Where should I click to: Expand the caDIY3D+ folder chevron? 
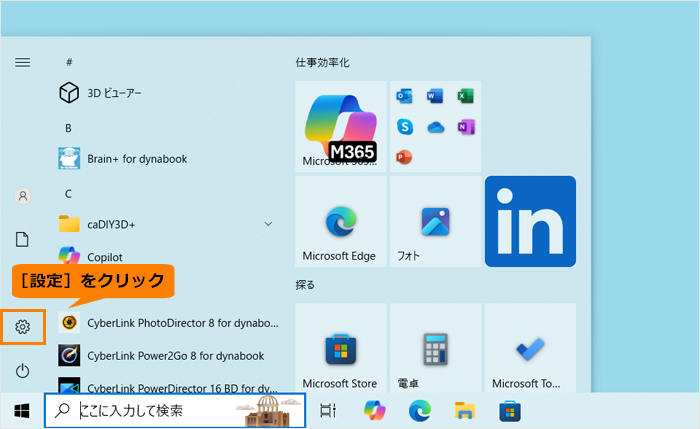pyautogui.click(x=268, y=224)
